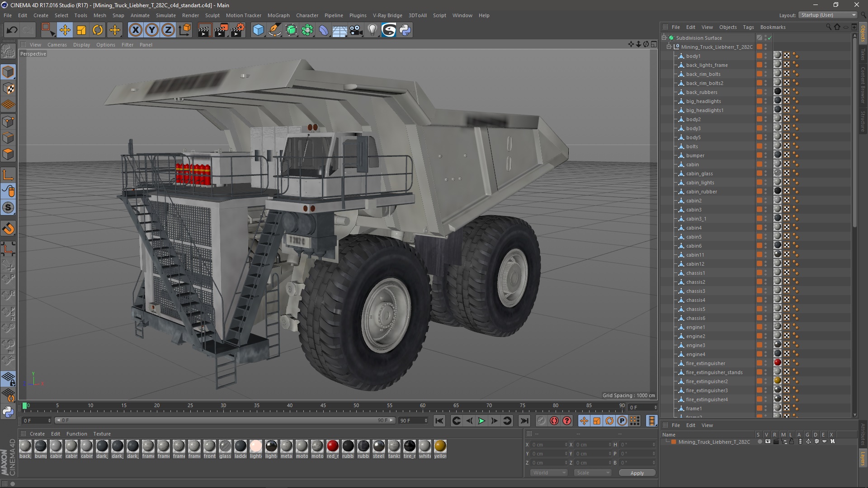Collapse the Subdivision Surface hierarchy
The width and height of the screenshot is (868, 488).
[664, 38]
